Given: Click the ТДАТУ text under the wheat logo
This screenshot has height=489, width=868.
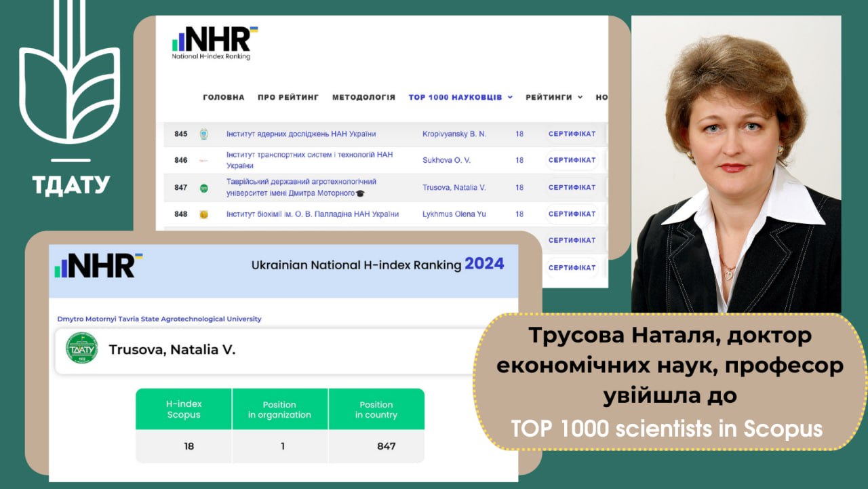Looking at the screenshot, I should pyautogui.click(x=71, y=184).
